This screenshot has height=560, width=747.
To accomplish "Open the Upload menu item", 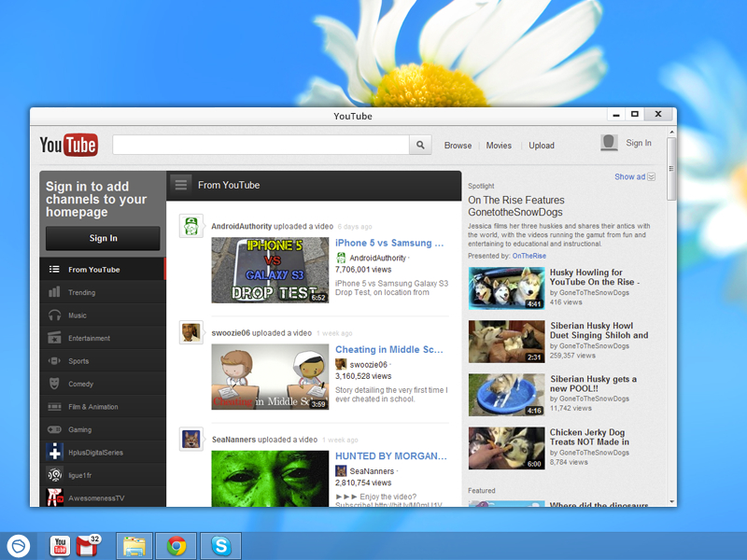I will coord(542,146).
